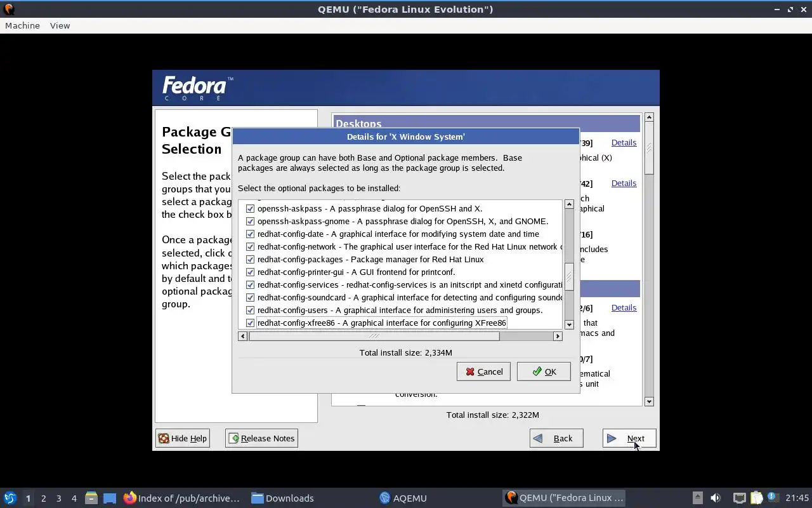812x508 pixels.
Task: Click 'Total install size: 2,334M' in the dialog
Action: point(406,352)
